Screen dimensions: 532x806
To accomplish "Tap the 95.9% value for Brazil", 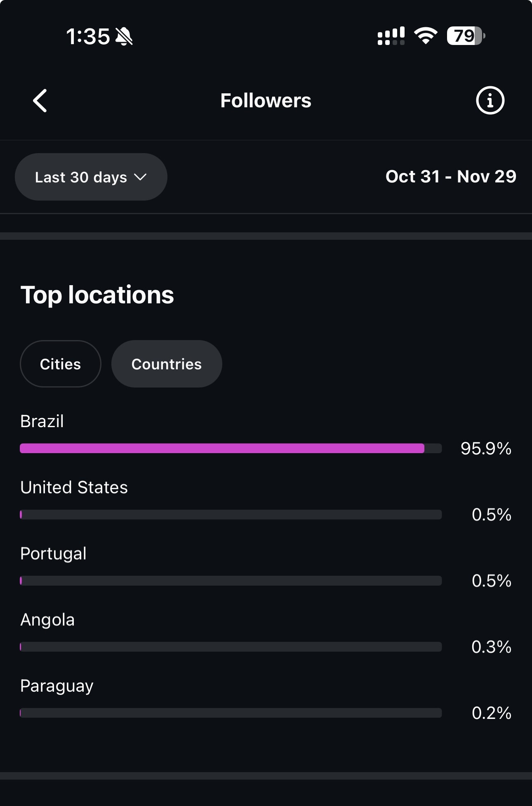I will (486, 449).
